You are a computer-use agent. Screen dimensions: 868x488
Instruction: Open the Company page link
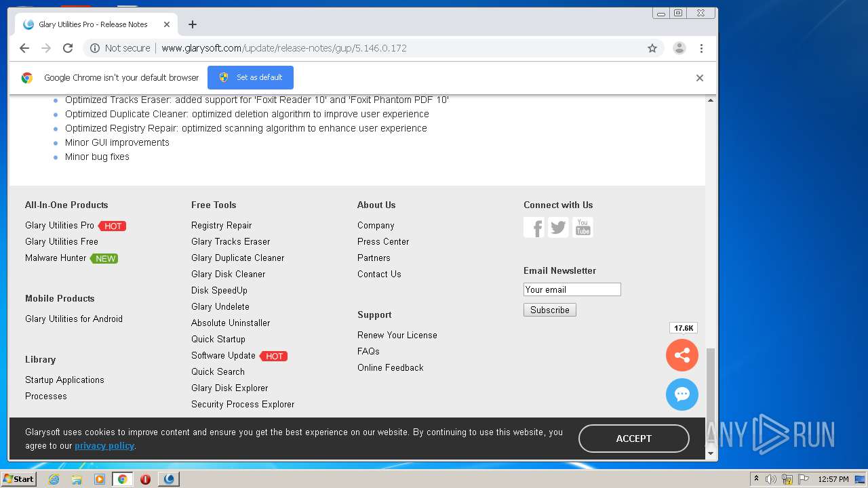[376, 225]
